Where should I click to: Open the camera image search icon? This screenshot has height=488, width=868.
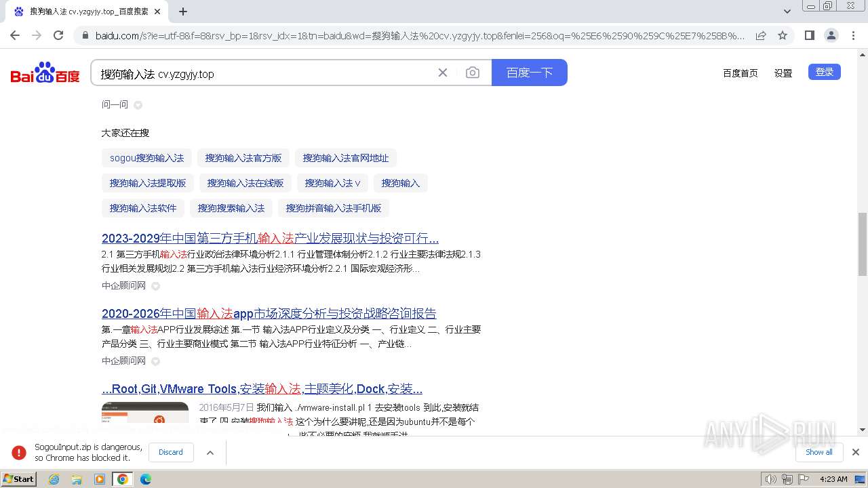click(473, 73)
